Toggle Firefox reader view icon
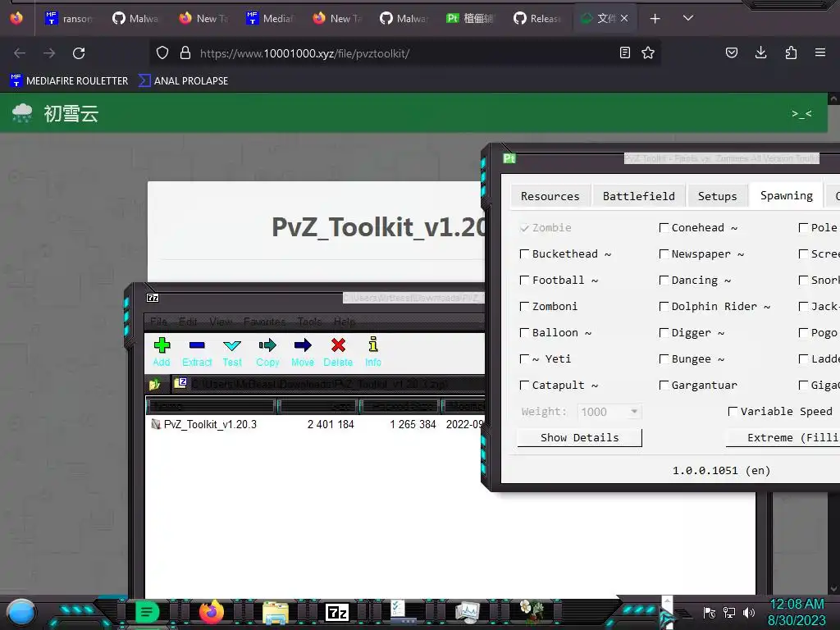This screenshot has height=630, width=840. (x=624, y=53)
